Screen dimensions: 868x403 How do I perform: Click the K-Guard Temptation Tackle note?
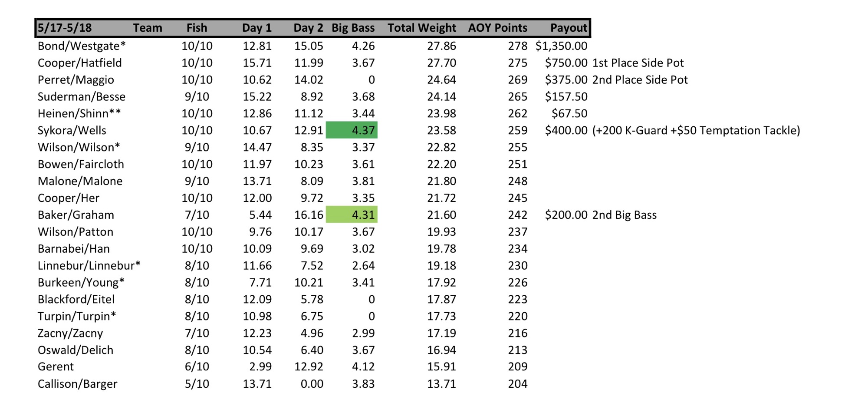point(696,130)
